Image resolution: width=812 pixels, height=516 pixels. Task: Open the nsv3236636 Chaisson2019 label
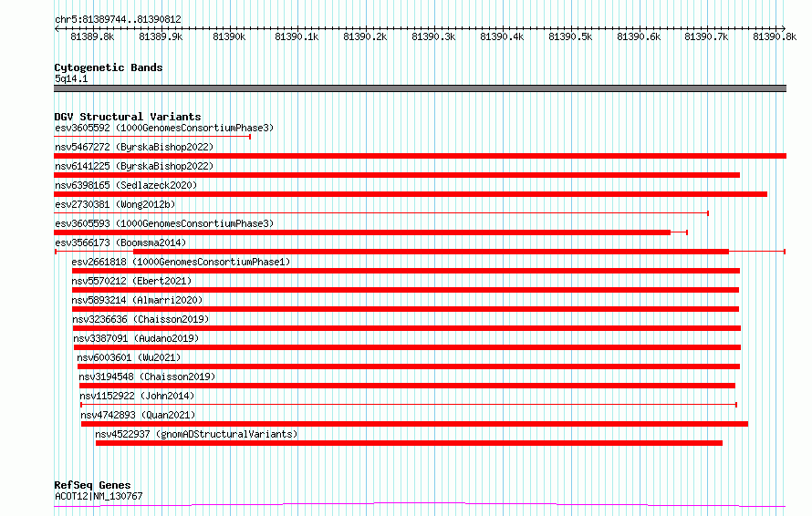[x=141, y=319]
